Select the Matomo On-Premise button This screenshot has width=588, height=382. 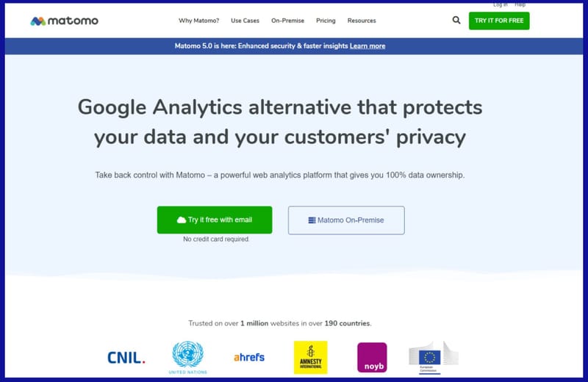[x=346, y=220]
